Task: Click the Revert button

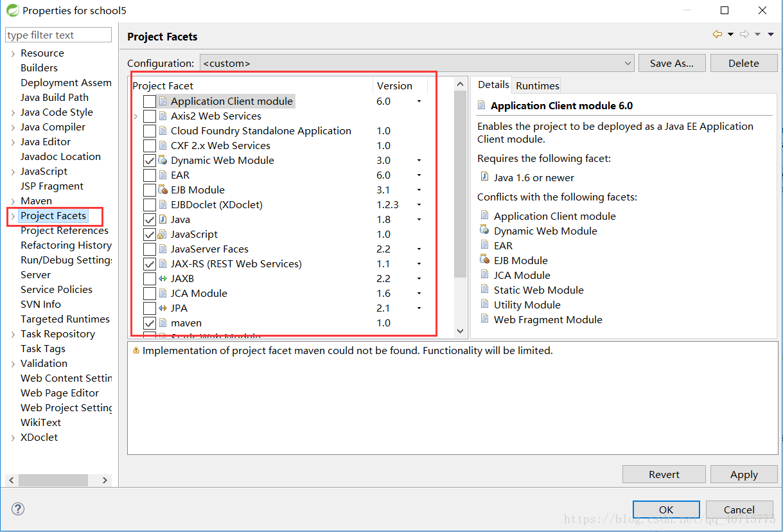Action: (x=664, y=474)
